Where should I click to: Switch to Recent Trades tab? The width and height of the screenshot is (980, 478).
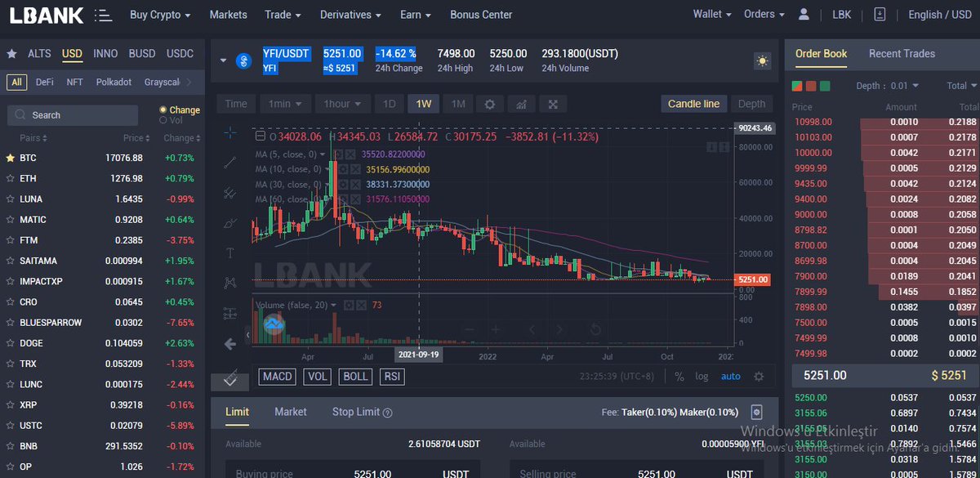(x=902, y=54)
